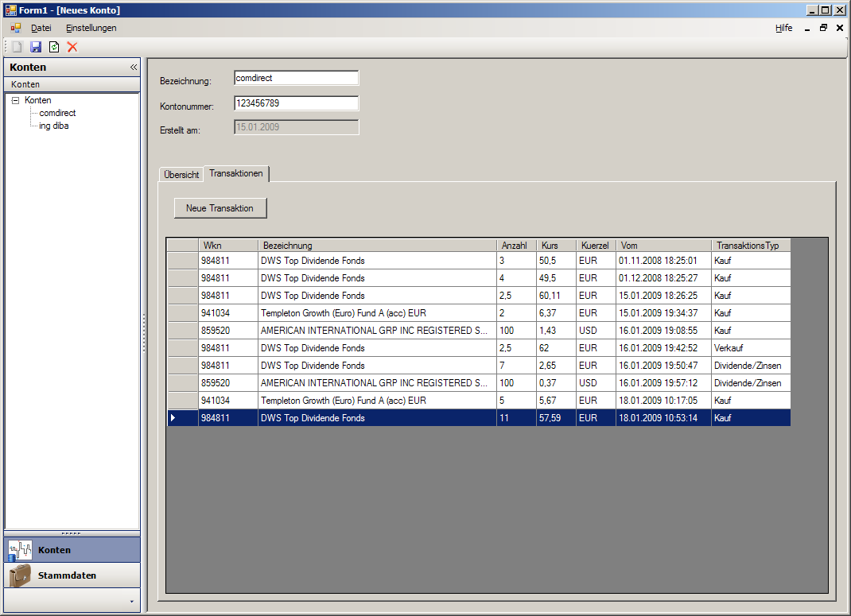Open the Datei menu
The height and width of the screenshot is (616, 851).
click(x=41, y=28)
